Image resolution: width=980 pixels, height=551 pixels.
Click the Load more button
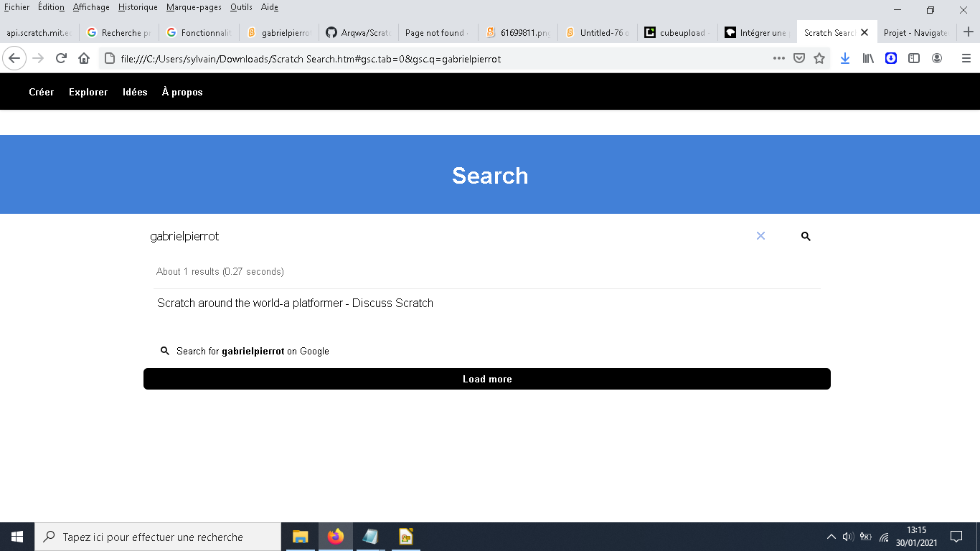tap(487, 379)
